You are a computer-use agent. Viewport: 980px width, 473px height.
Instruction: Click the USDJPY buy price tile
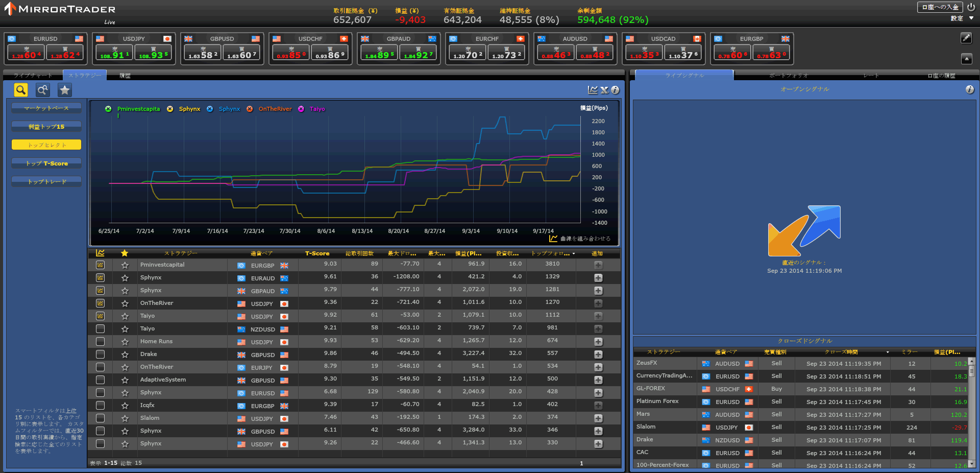(153, 53)
